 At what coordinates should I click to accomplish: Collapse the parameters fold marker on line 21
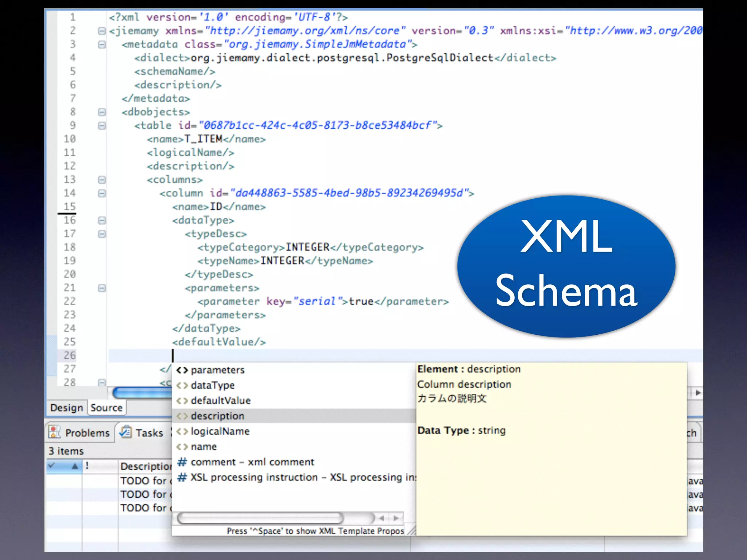tap(102, 288)
